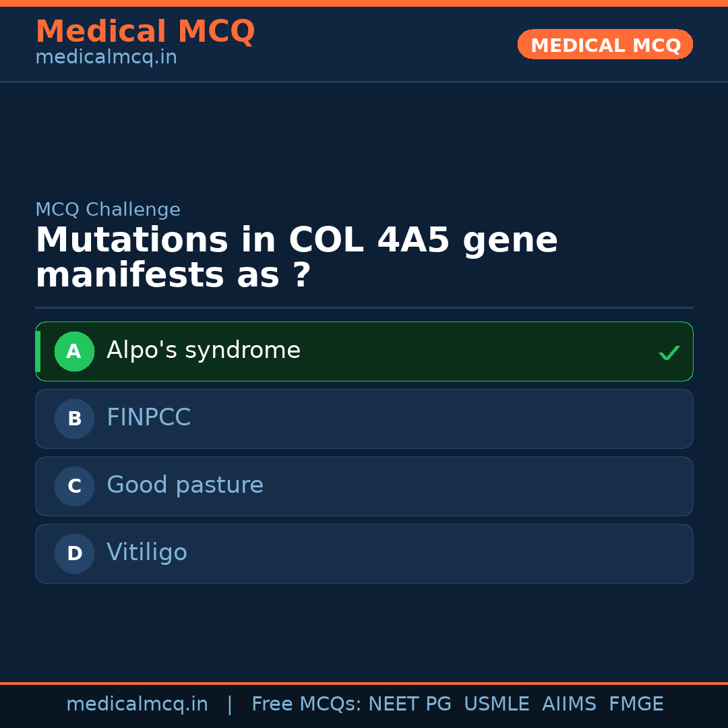This screenshot has height=728, width=728.
Task: Open the medicalmcq.in link under the header title
Action: click(x=106, y=57)
